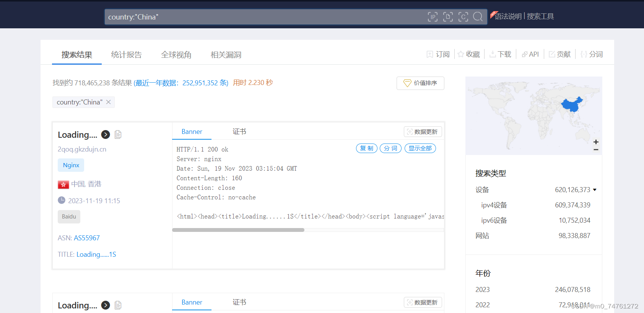Click China on world map
The image size is (644, 313).
(572, 104)
